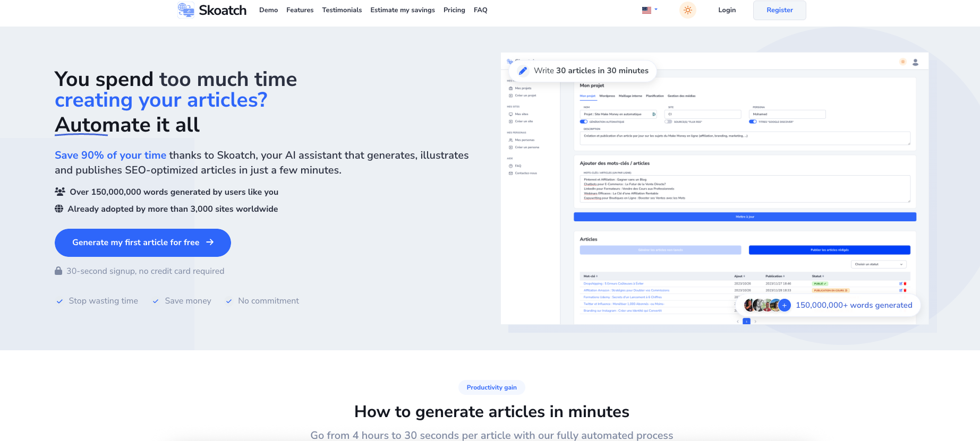
Task: Click the blue plus icon beside the avatars
Action: pyautogui.click(x=785, y=305)
